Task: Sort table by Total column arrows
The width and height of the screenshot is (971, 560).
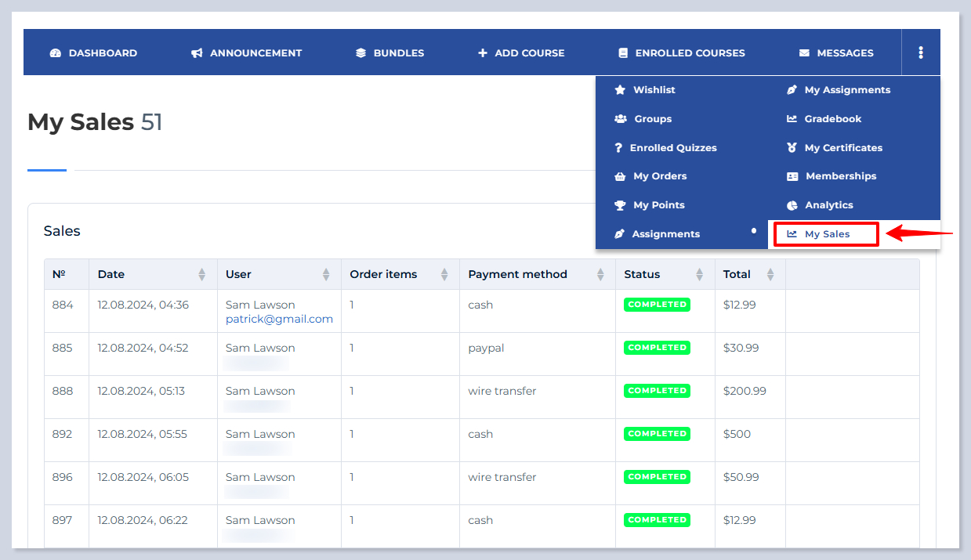Action: 770,275
